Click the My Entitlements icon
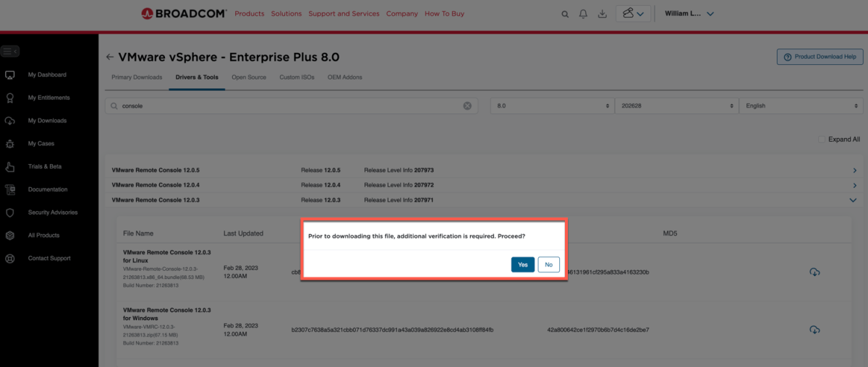 click(x=10, y=98)
